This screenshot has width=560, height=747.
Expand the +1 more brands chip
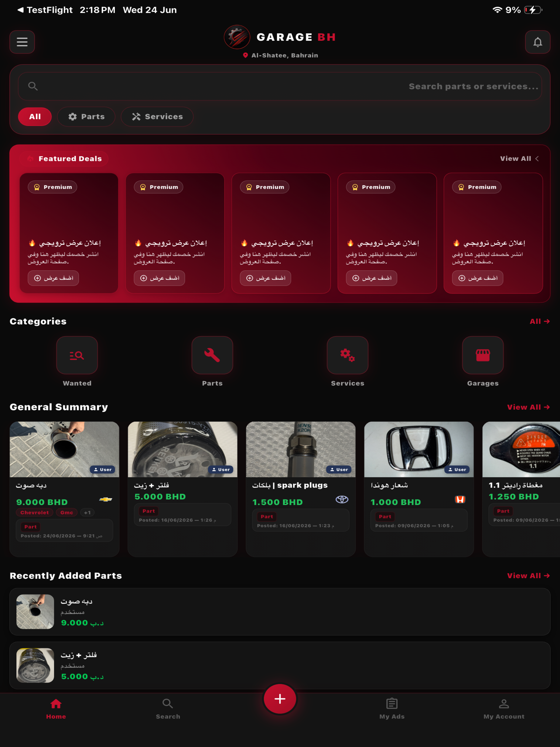click(x=87, y=513)
